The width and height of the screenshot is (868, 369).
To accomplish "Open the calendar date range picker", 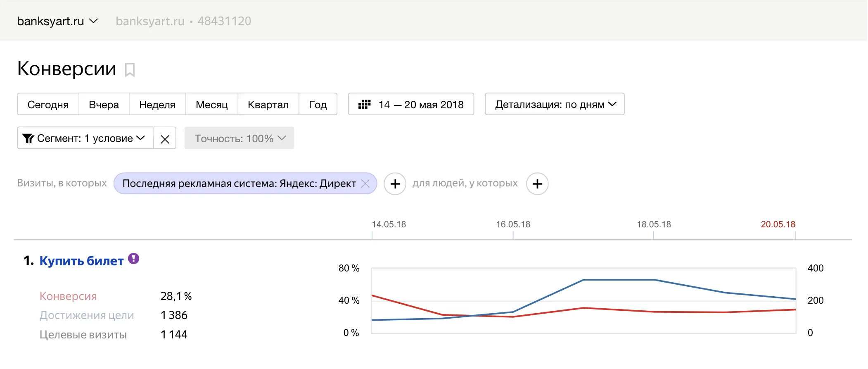I will (411, 104).
